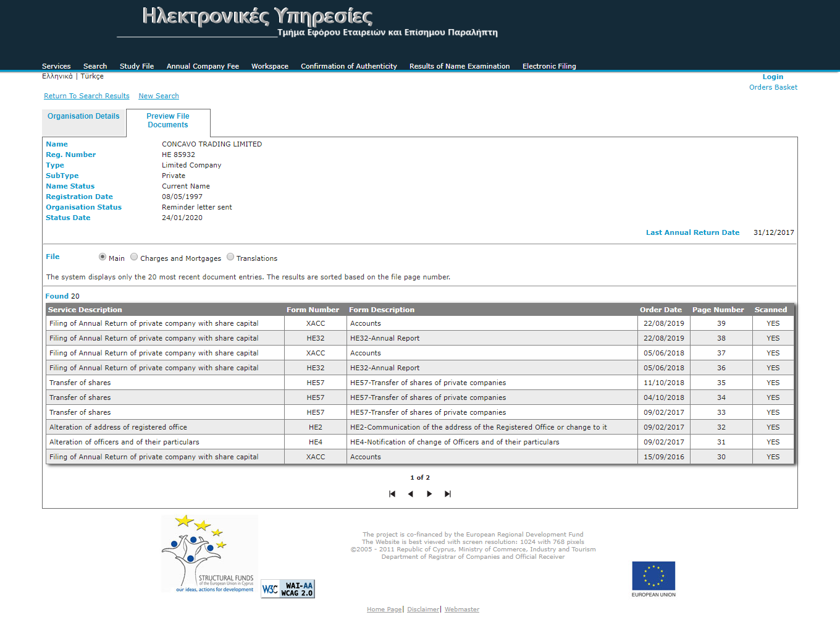Select the Translations radio button

230,257
